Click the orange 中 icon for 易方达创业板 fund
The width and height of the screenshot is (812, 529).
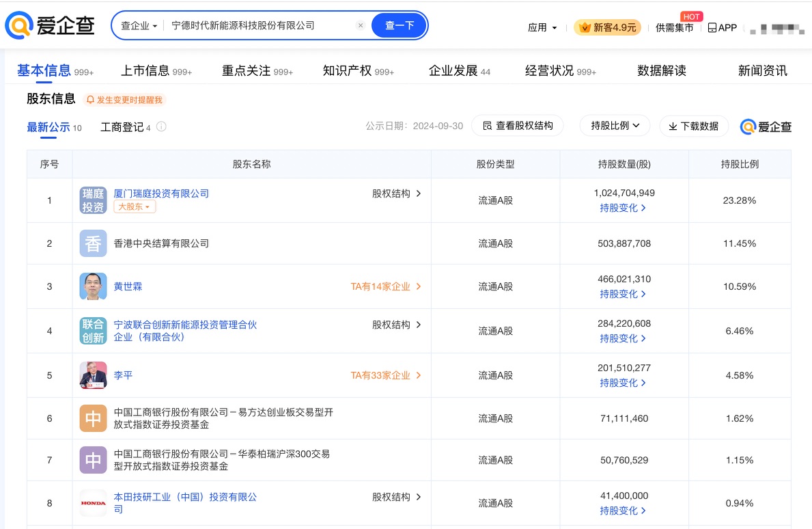[93, 418]
